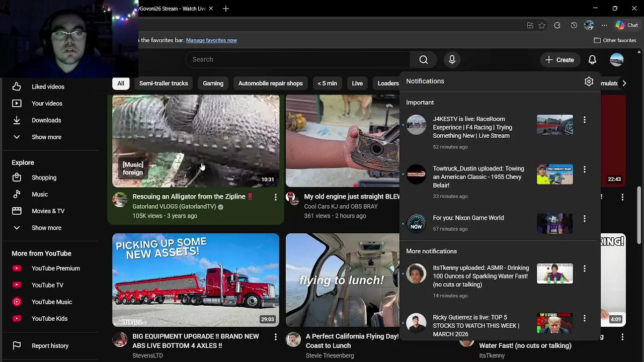Focus the YouTube Search field

298,59
